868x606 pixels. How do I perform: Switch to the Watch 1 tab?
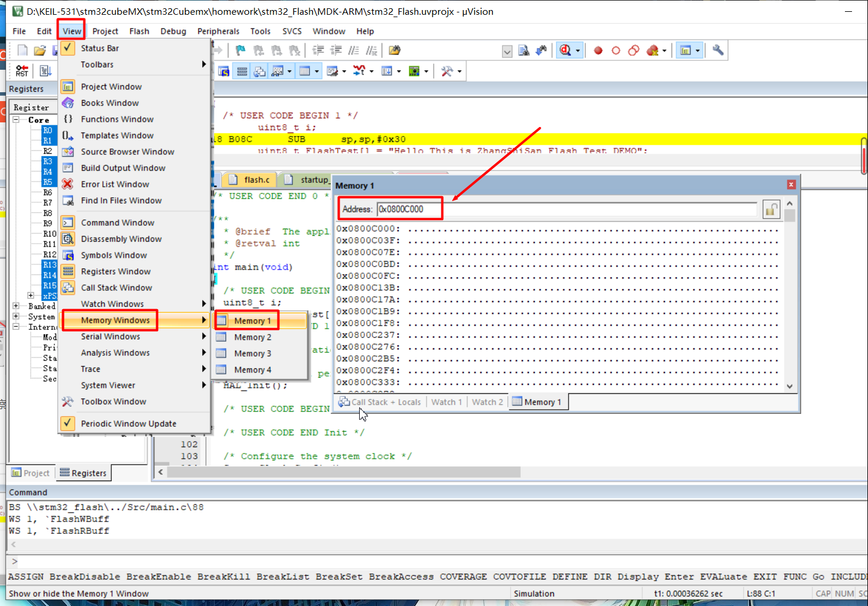tap(446, 402)
